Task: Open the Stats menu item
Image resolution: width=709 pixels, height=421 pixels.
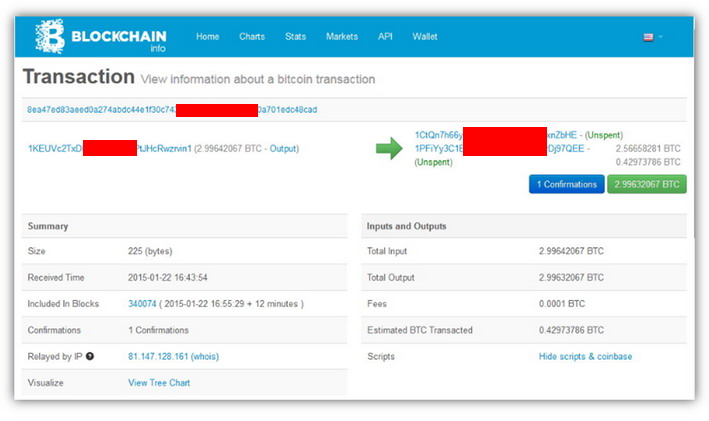Action: coord(295,37)
